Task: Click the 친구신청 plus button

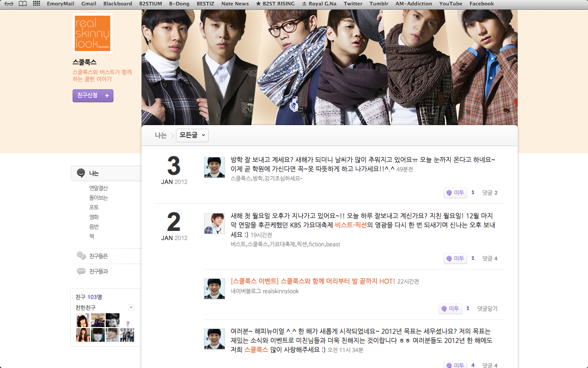Action: tap(93, 96)
